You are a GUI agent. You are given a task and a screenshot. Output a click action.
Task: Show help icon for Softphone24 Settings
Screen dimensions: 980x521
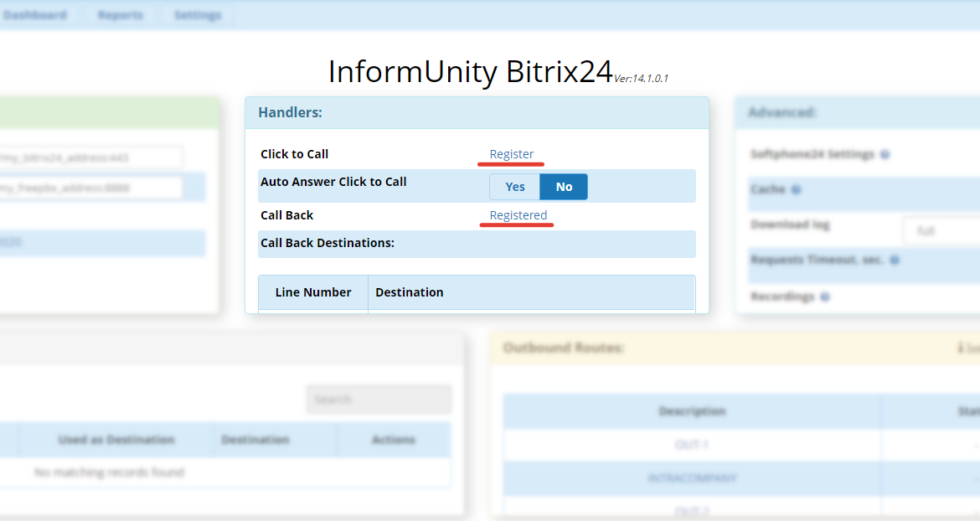point(885,154)
